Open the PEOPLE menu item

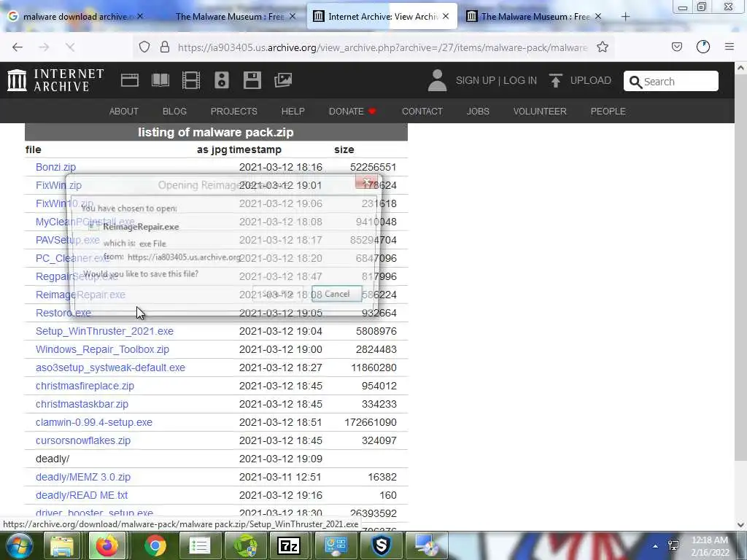(608, 111)
